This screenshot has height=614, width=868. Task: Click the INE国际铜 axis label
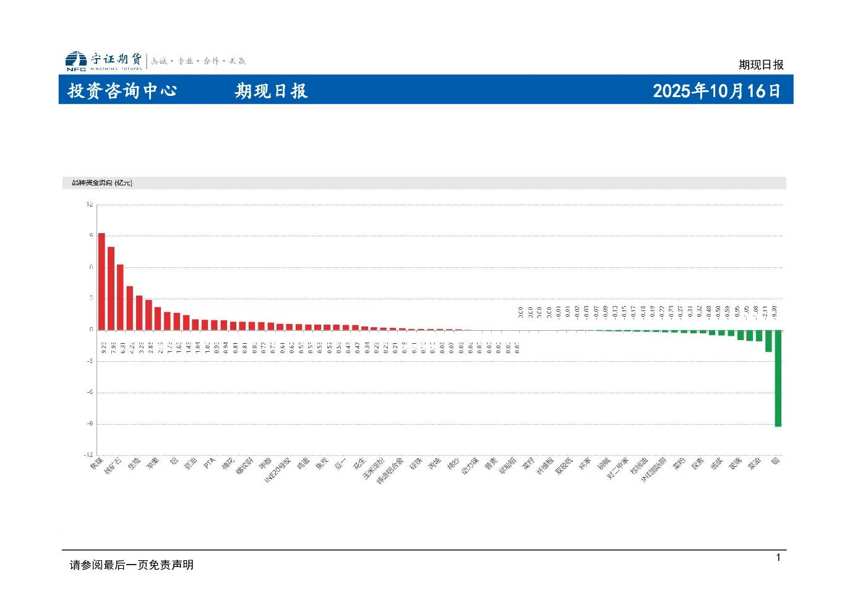point(654,470)
